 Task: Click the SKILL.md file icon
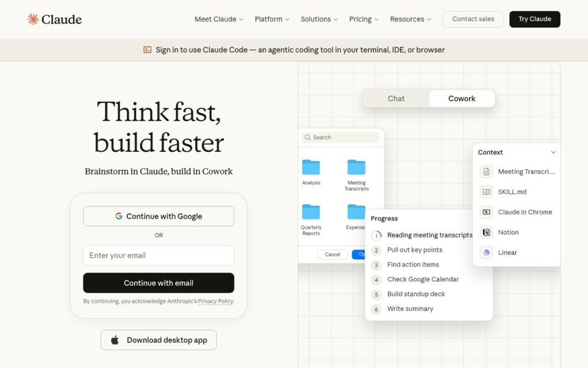click(x=486, y=192)
